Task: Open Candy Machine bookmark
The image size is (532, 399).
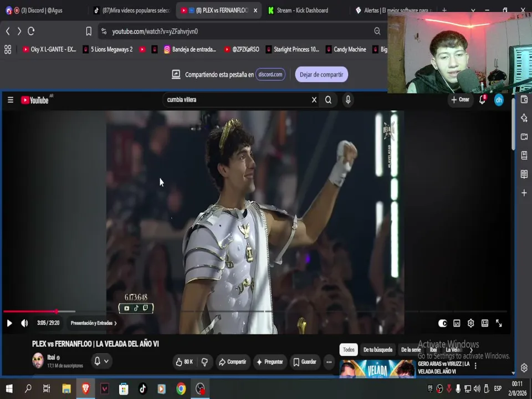Action: tap(346, 49)
